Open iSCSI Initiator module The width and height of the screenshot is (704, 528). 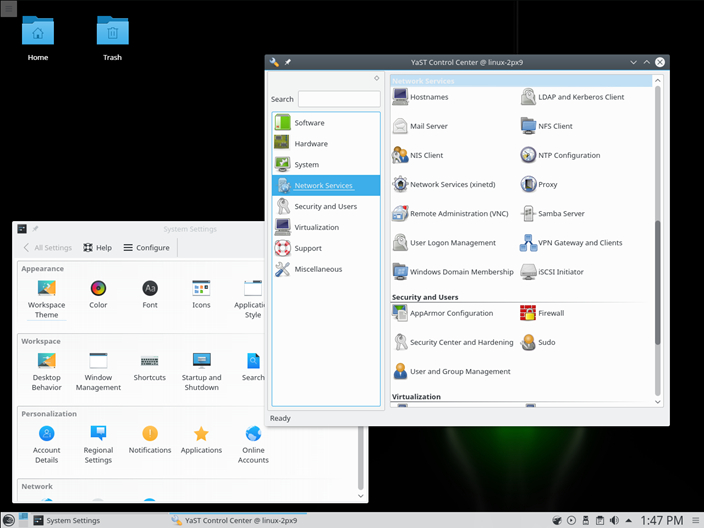[x=552, y=272]
